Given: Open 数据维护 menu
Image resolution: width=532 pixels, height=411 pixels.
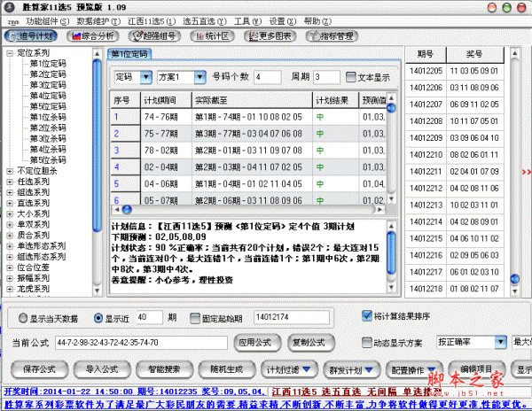Looking at the screenshot, I should click(x=98, y=21).
